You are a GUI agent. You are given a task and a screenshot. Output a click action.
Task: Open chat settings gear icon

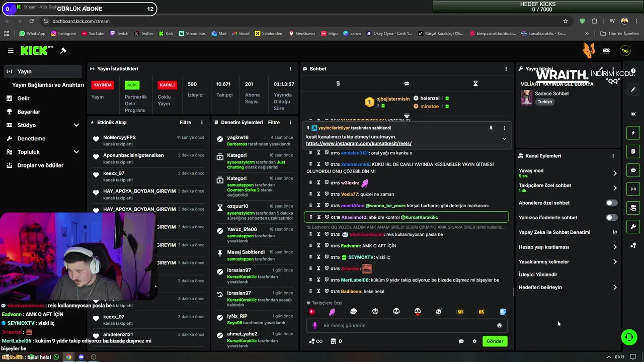tap(474, 341)
